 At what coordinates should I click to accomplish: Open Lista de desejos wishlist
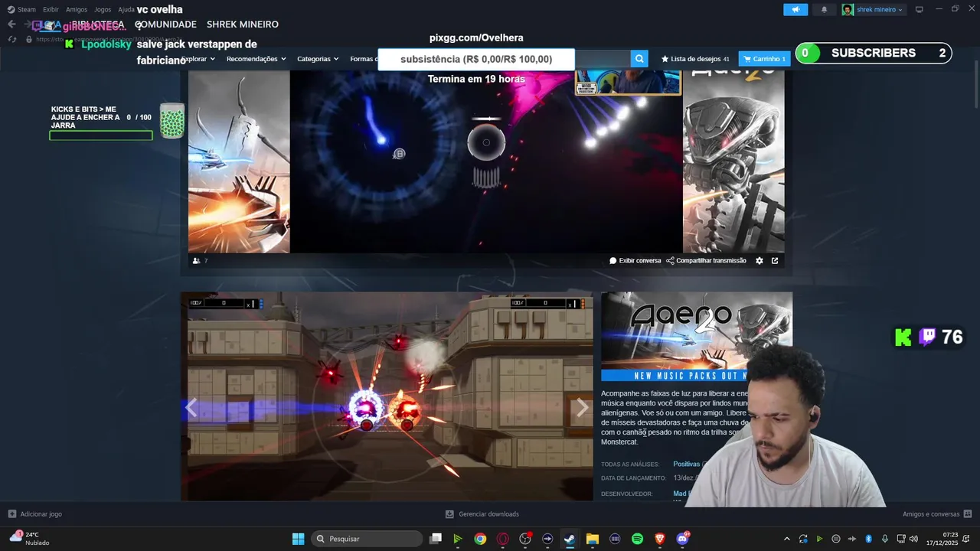pos(695,59)
